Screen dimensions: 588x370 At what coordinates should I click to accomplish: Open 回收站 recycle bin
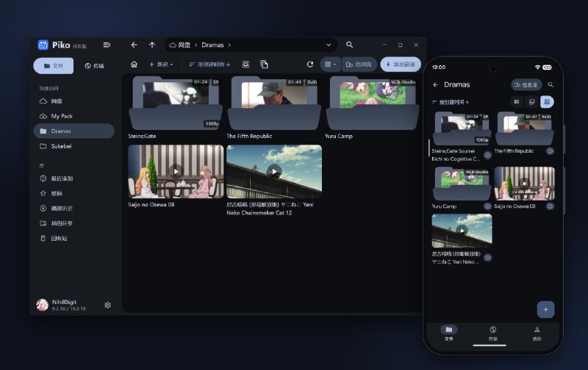pyautogui.click(x=74, y=238)
